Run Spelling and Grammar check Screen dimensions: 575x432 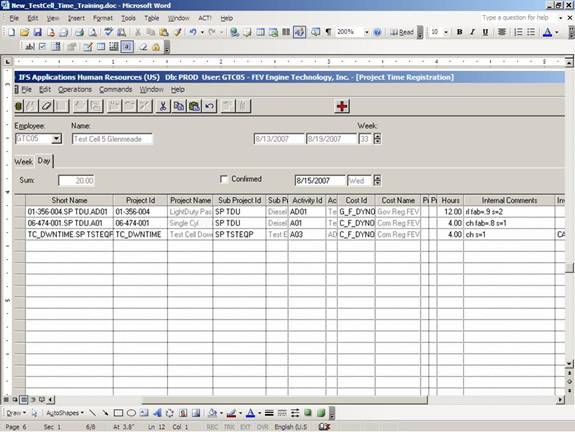(108, 32)
